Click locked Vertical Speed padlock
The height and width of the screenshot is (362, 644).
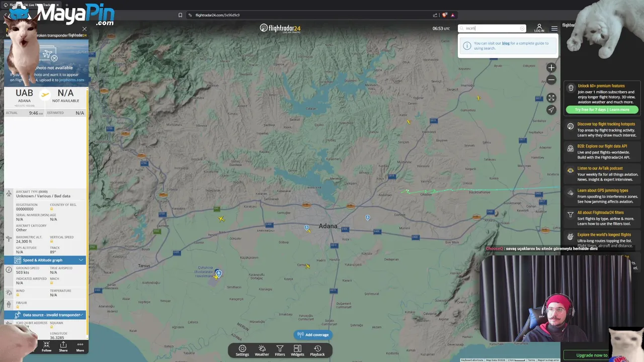[x=51, y=241]
